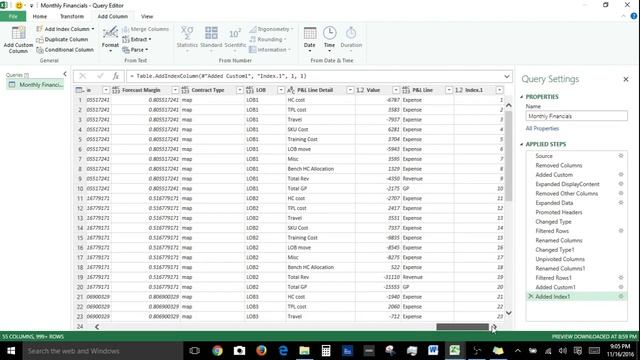The image size is (640, 360).
Task: Click the Statistics icon
Action: click(187, 33)
